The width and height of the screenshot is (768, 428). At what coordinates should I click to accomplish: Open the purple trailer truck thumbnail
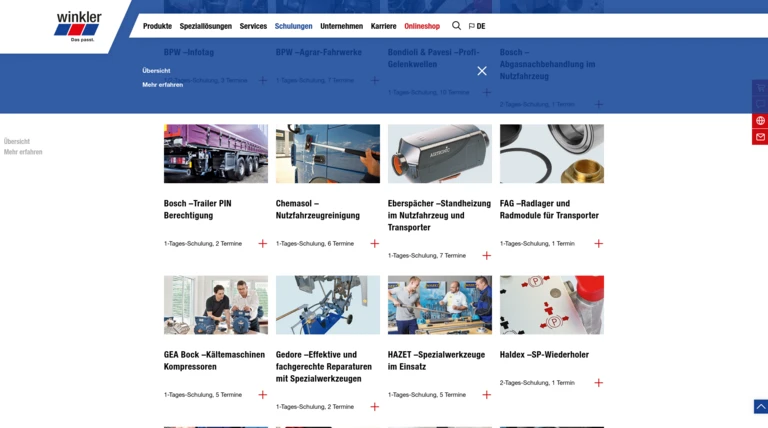point(216,154)
